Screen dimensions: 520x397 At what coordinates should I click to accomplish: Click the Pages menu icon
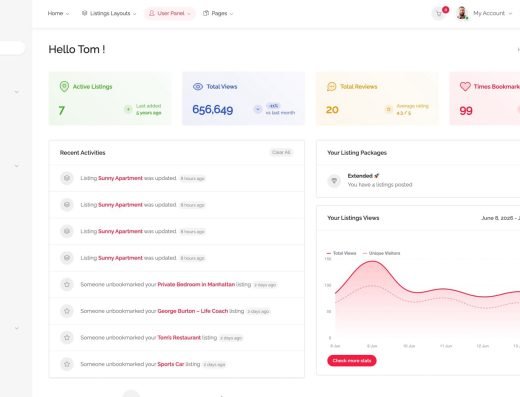(206, 13)
